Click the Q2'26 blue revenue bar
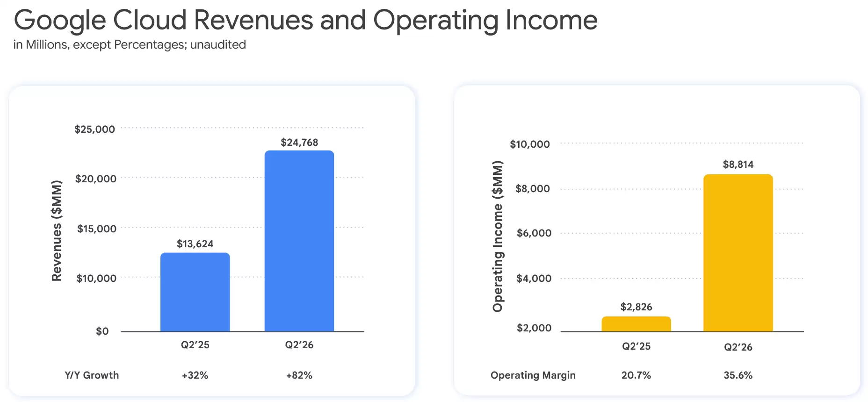The width and height of the screenshot is (868, 402). coord(299,241)
